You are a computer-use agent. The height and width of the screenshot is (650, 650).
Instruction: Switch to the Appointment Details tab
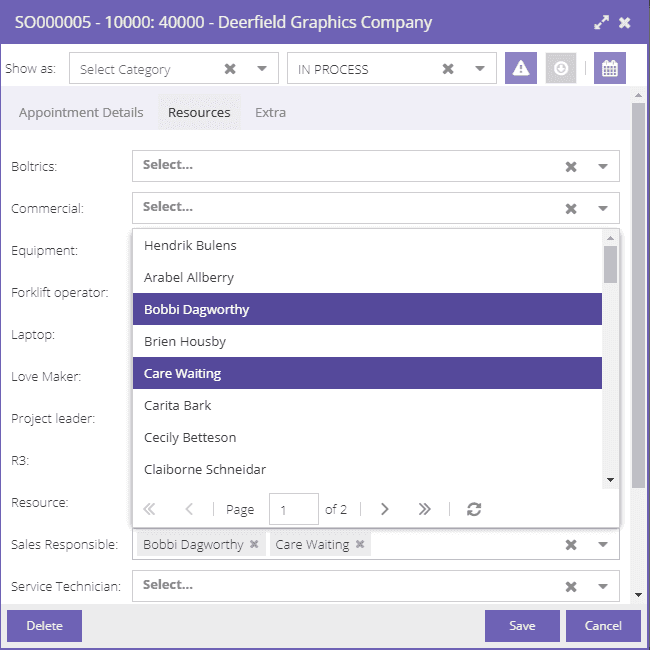(x=81, y=112)
